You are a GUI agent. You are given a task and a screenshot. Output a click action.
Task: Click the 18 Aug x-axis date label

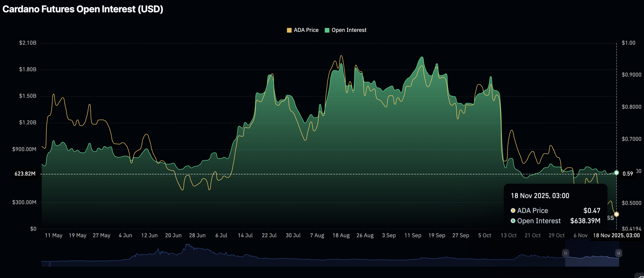pos(341,235)
